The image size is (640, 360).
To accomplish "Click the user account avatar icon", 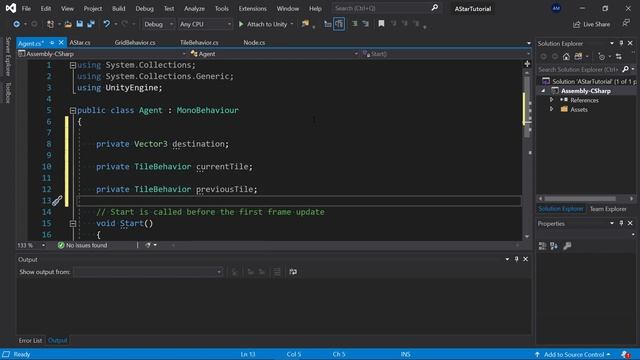I will pos(556,8).
